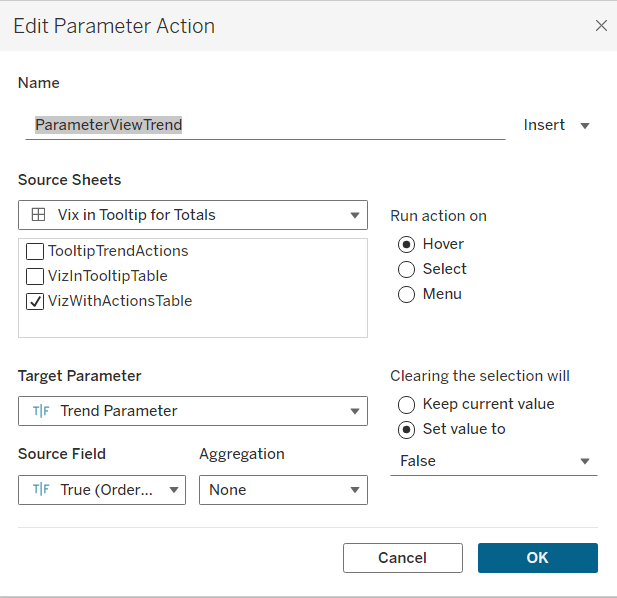The width and height of the screenshot is (617, 598).
Task: Open the Target Parameter dropdown
Action: 354,411
